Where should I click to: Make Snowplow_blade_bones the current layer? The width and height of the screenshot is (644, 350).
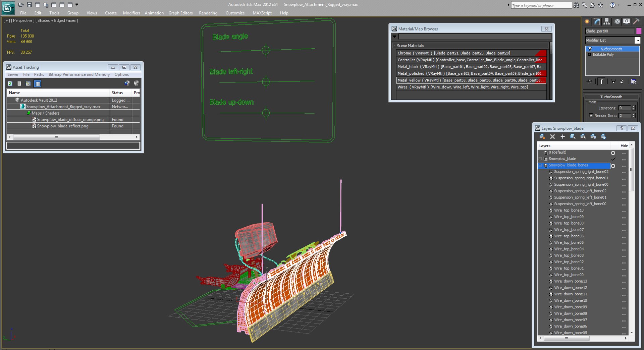[x=613, y=166]
